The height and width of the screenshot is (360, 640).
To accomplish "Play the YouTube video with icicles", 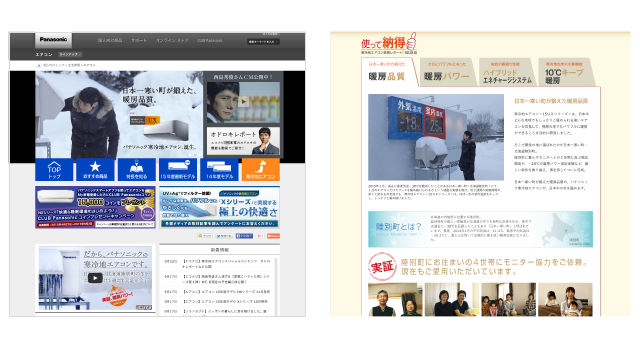I will click(95, 278).
